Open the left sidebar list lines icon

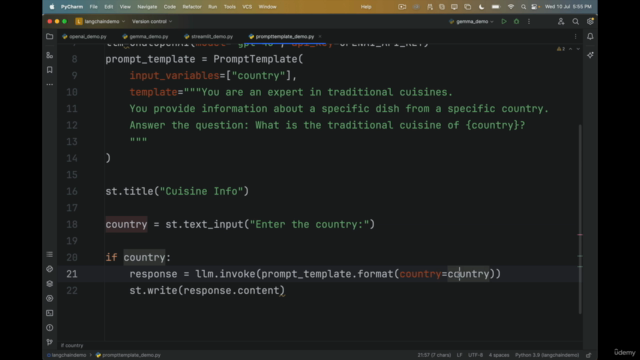[x=49, y=254]
